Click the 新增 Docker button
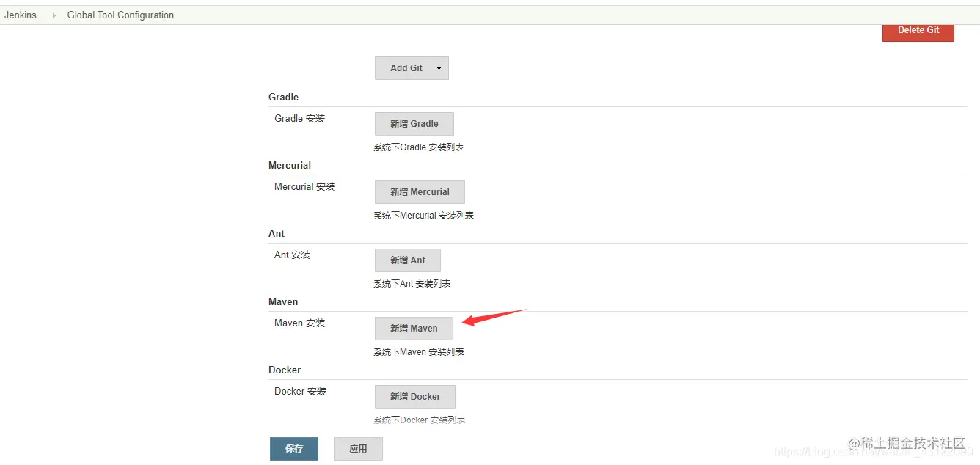The width and height of the screenshot is (980, 465). [415, 397]
